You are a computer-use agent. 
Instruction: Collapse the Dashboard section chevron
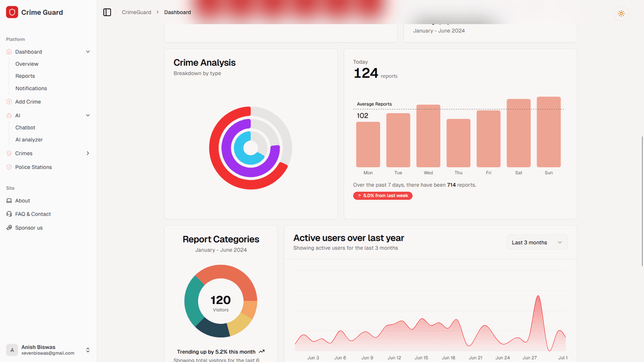(87, 51)
